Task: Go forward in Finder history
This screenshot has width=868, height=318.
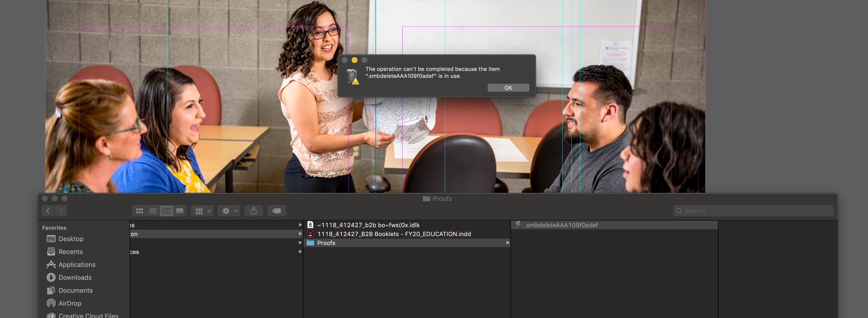Action: 61,211
